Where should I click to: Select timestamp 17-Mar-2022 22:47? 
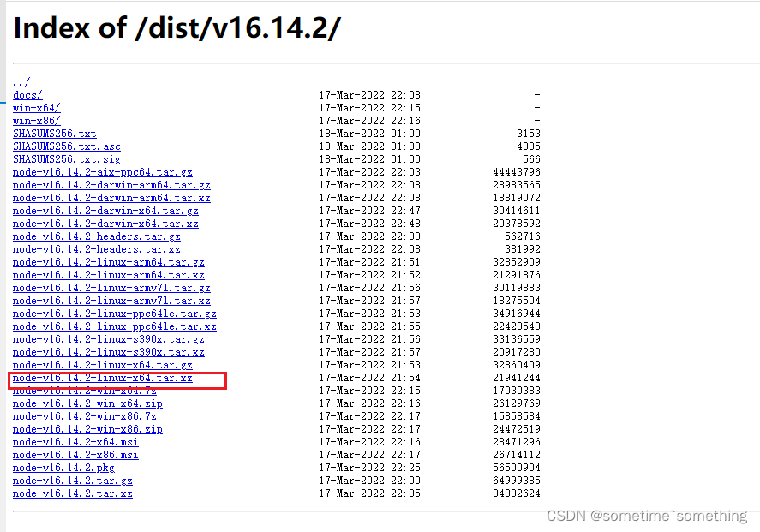(370, 211)
